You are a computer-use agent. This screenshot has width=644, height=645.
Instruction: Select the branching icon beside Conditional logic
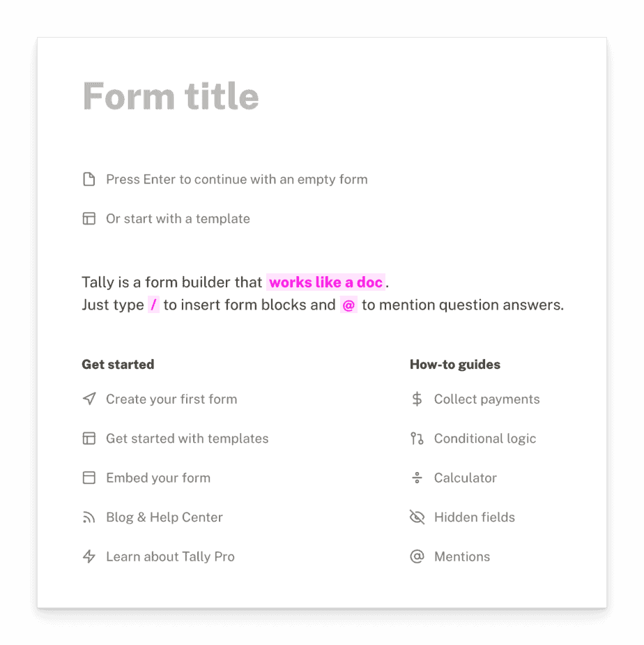pos(416,438)
